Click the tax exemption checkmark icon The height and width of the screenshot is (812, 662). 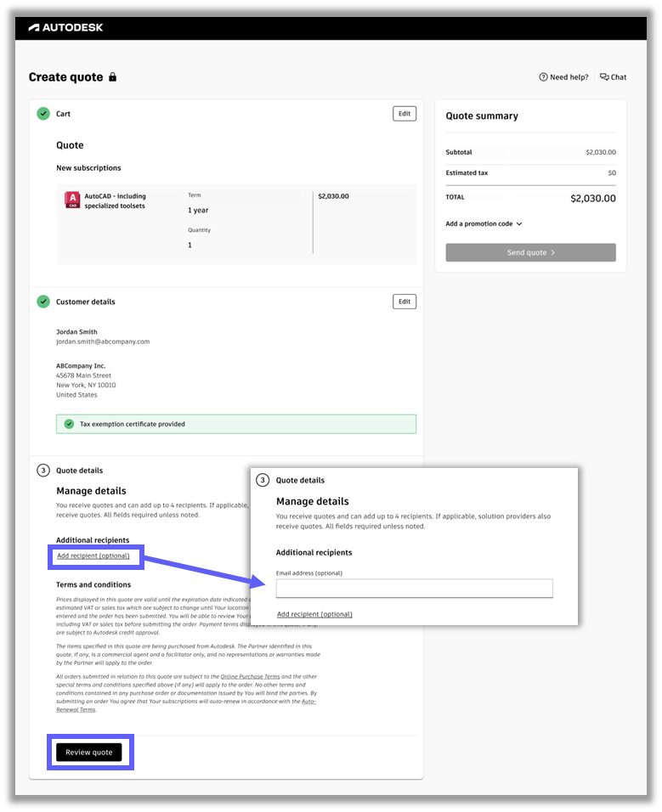pos(69,424)
